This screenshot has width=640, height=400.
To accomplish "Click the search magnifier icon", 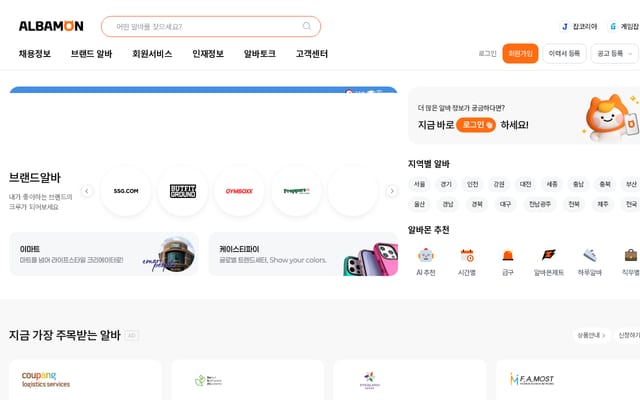I will coord(307,26).
